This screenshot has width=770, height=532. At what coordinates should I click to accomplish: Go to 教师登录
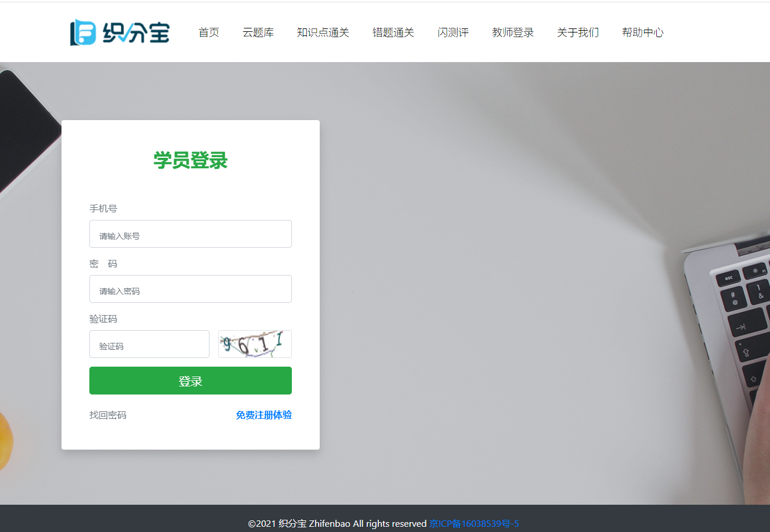513,32
